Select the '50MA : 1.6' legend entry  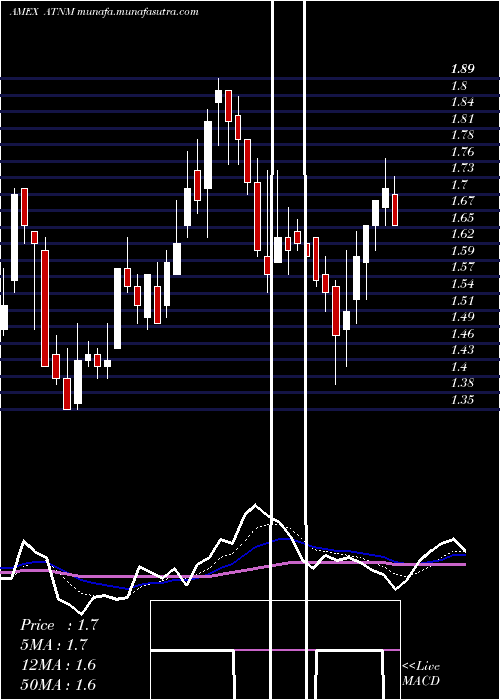pyautogui.click(x=58, y=684)
